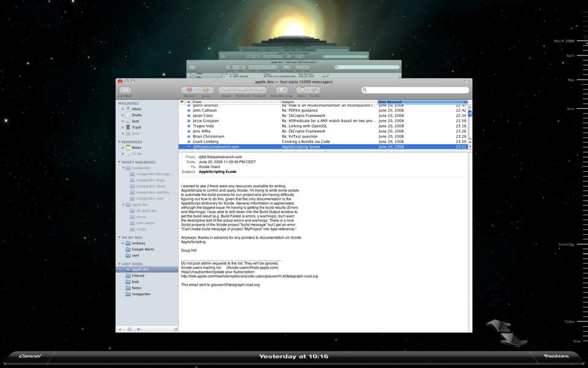The width and height of the screenshot is (588, 368).
Task: Select the Inbox mailbox icon
Action: pyautogui.click(x=128, y=109)
